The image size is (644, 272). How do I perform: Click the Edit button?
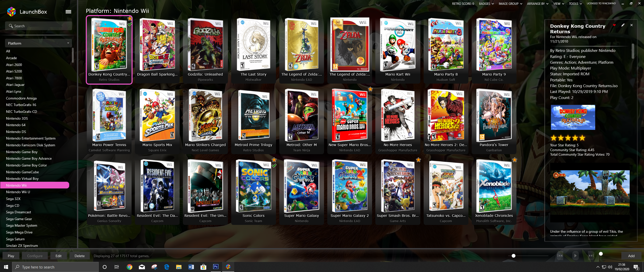pos(58,256)
